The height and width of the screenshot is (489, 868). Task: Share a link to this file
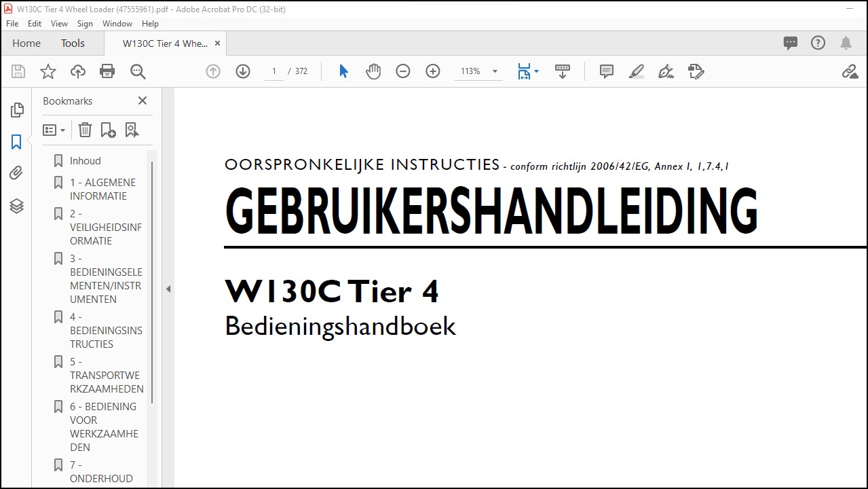click(x=850, y=71)
